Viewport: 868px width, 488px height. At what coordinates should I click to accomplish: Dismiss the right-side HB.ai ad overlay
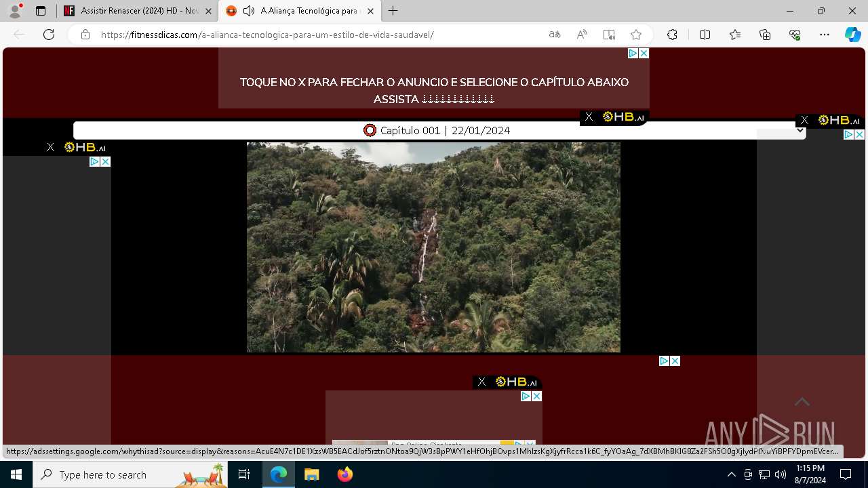click(804, 120)
